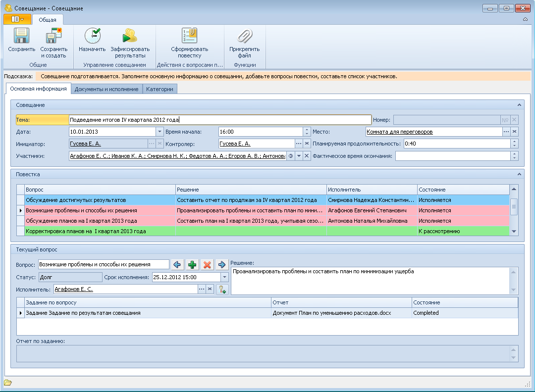Sort the agenda by the Вопрос column

tap(100, 190)
